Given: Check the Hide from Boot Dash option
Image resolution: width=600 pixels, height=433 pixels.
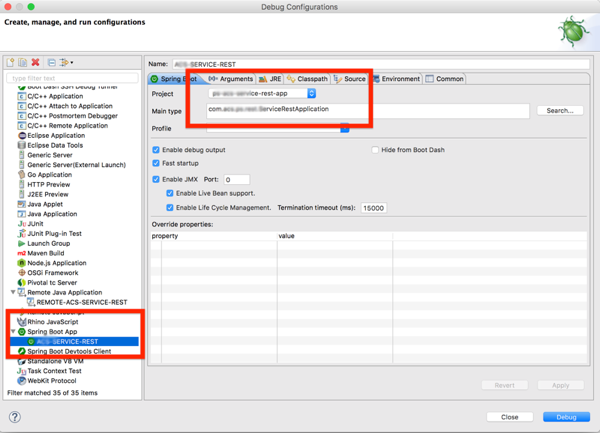Looking at the screenshot, I should 375,150.
